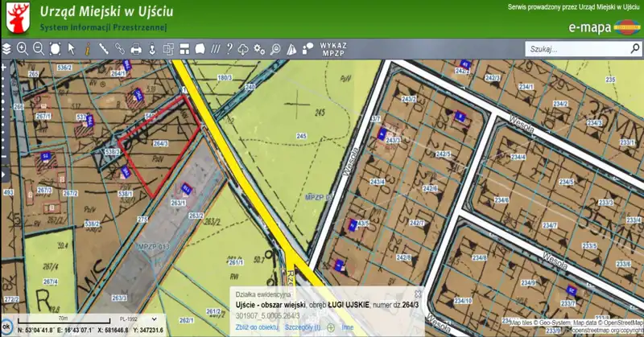Activate the arrow pointer selection tool
Image resolution: width=644 pixels, height=337 pixels.
(71, 49)
